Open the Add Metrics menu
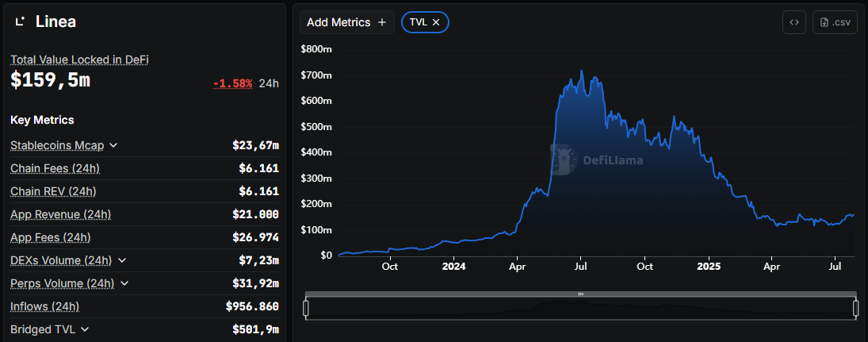The image size is (868, 342). point(347,22)
